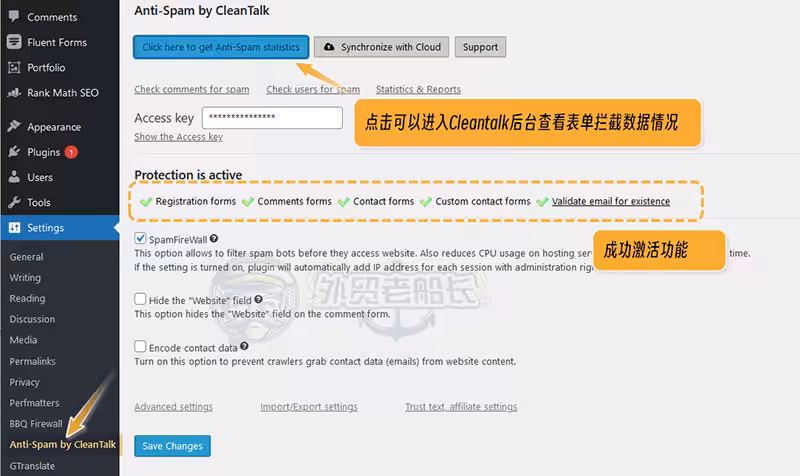Select the Settings menu item
800x476 pixels.
point(60,228)
